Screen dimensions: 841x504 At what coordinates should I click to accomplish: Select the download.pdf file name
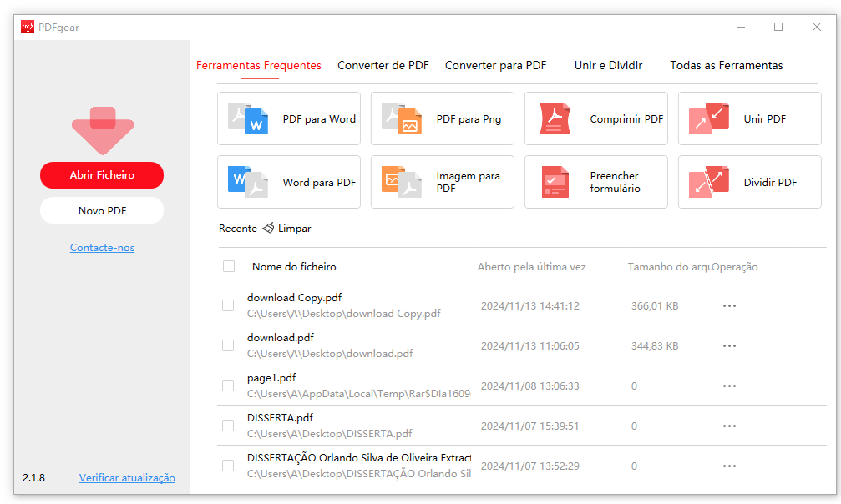(281, 338)
